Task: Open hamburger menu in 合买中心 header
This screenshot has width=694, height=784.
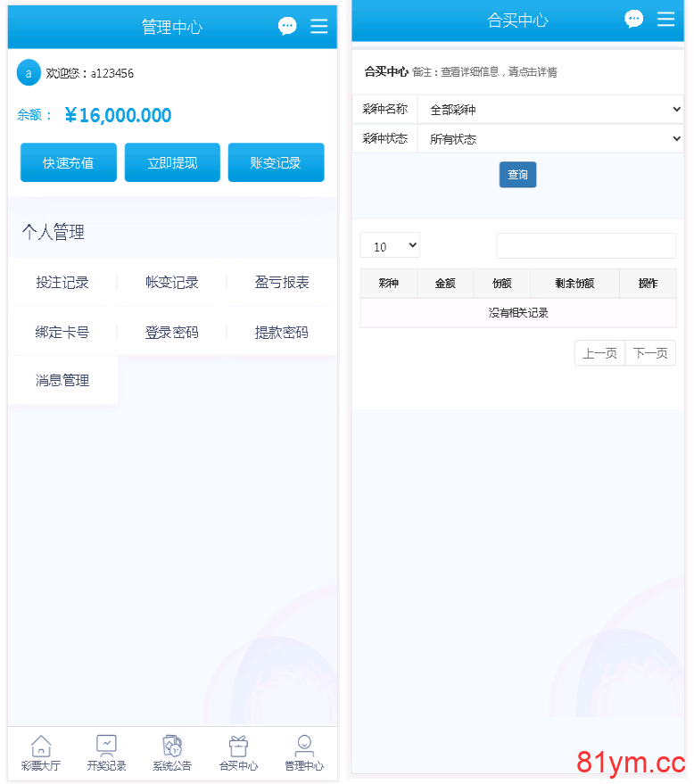Action: (666, 19)
